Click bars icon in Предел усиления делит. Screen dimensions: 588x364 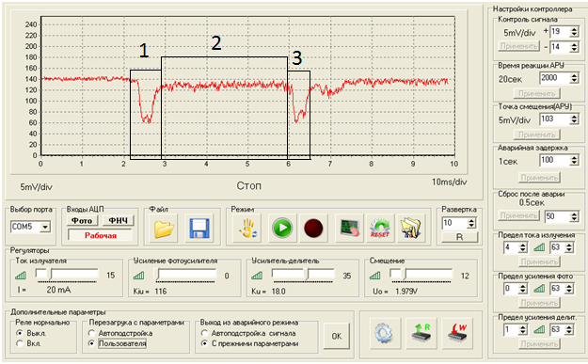pyautogui.click(x=539, y=330)
